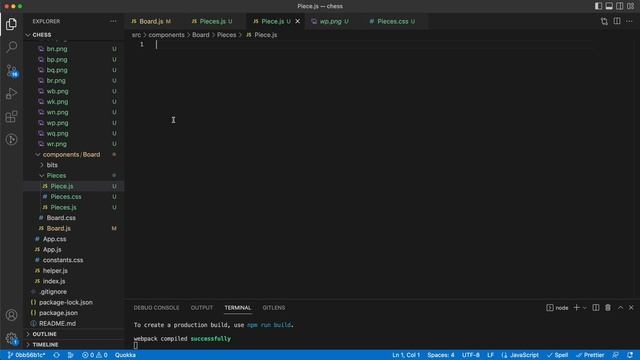This screenshot has height=360, width=640.
Task: Open editor more actions menu
Action: 629,21
